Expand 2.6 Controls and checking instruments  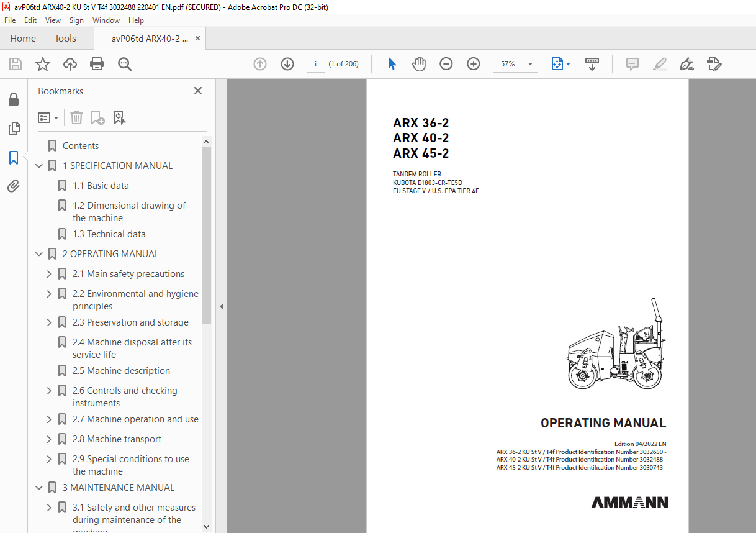pos(49,391)
